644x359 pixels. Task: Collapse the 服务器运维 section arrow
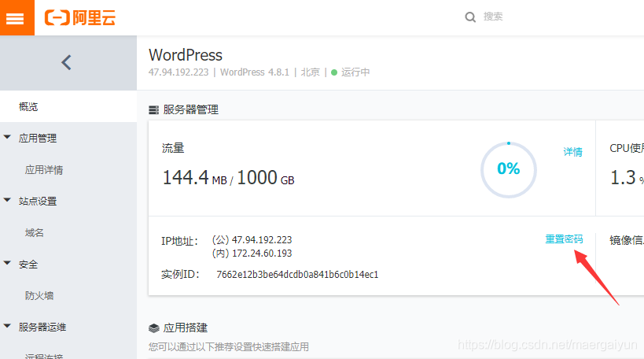[x=7, y=326]
